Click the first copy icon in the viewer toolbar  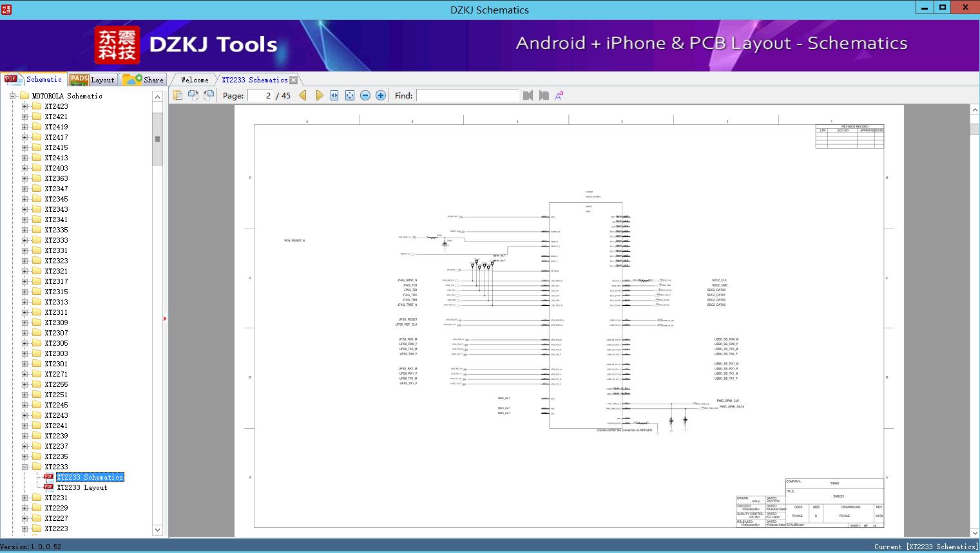pyautogui.click(x=178, y=95)
